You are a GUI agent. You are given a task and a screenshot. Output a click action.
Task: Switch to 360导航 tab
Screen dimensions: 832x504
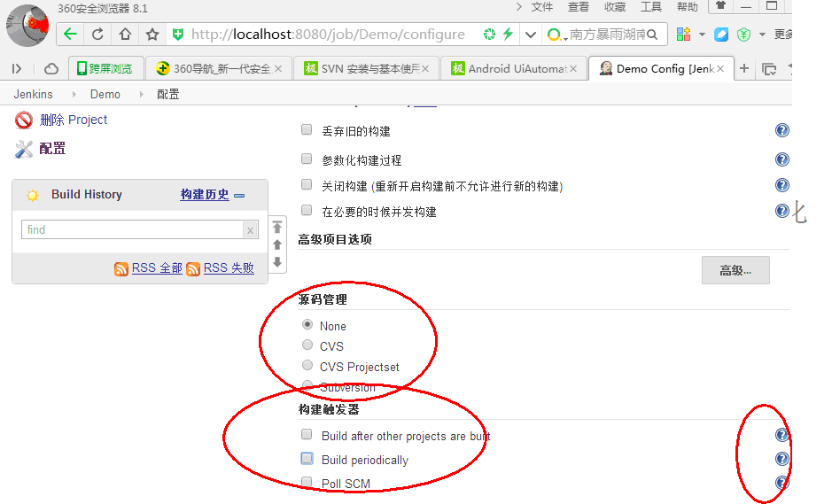pyautogui.click(x=219, y=68)
